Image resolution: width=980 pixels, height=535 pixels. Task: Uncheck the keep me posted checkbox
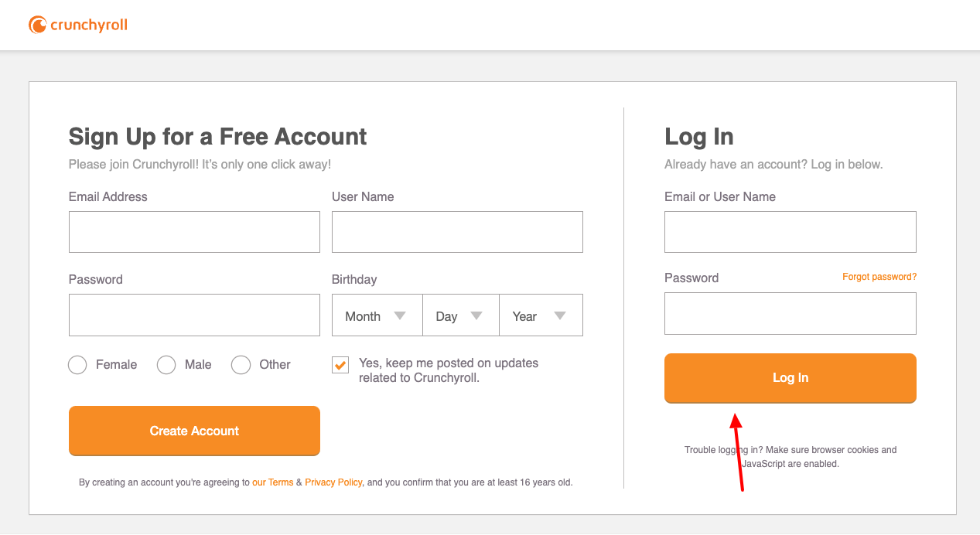340,365
